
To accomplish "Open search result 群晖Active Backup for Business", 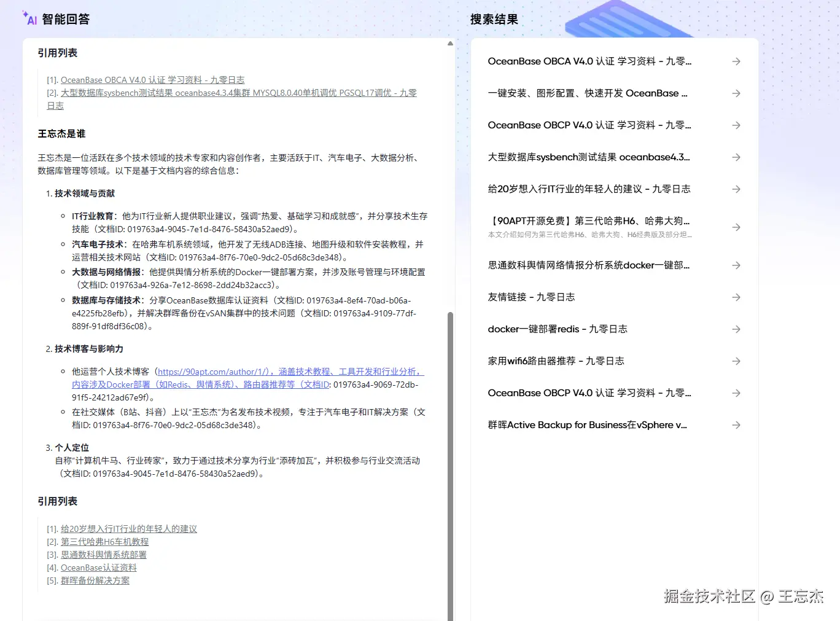I will (x=588, y=425).
